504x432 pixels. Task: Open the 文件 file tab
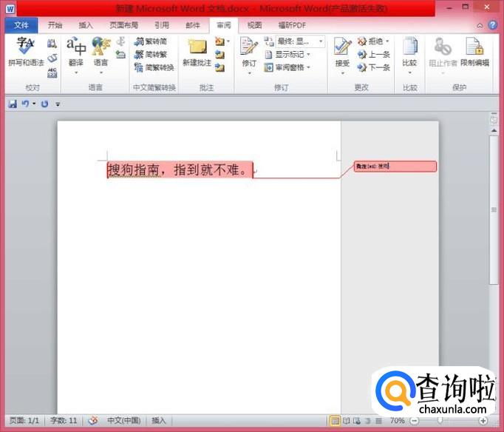21,25
